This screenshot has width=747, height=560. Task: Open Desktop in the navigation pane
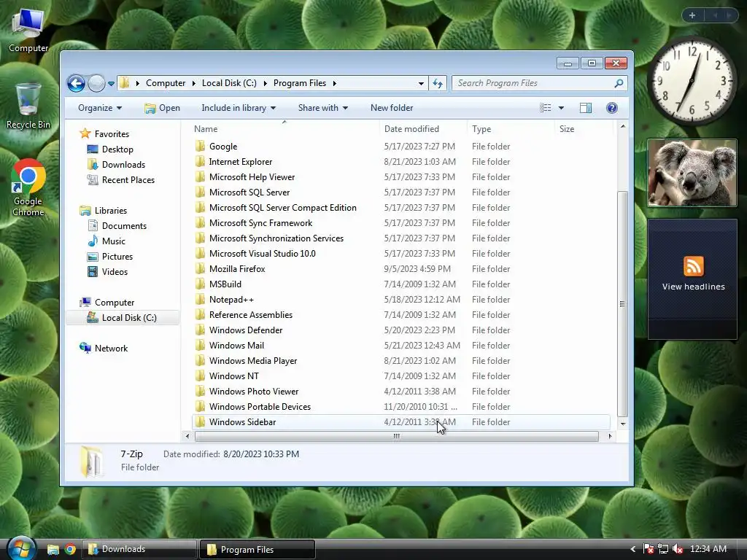(117, 149)
